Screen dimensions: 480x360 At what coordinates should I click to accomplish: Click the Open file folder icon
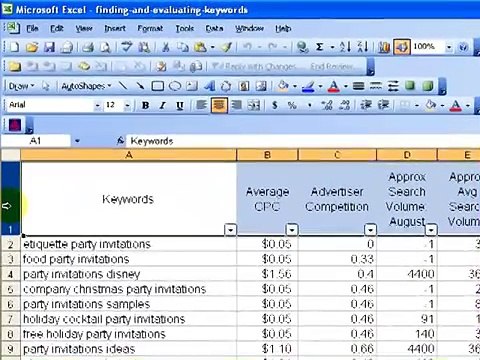32,47
